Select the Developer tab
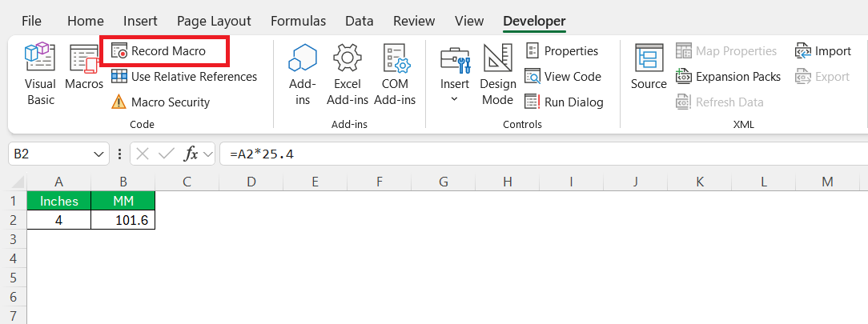Viewport: 868px width, 324px height. (534, 21)
